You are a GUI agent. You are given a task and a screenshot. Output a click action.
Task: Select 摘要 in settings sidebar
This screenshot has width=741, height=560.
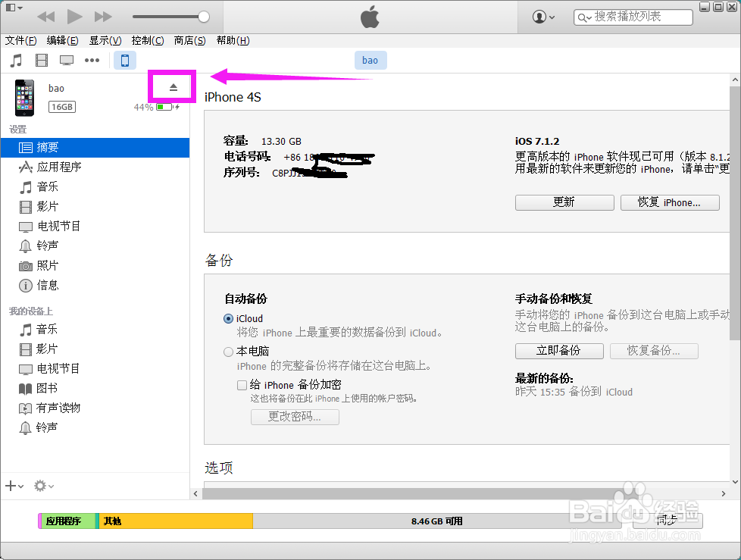(x=95, y=148)
